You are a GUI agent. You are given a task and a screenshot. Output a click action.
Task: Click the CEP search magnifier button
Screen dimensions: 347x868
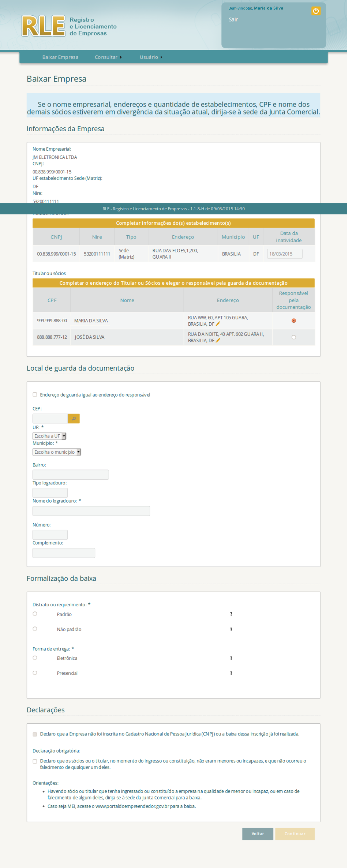tap(74, 418)
